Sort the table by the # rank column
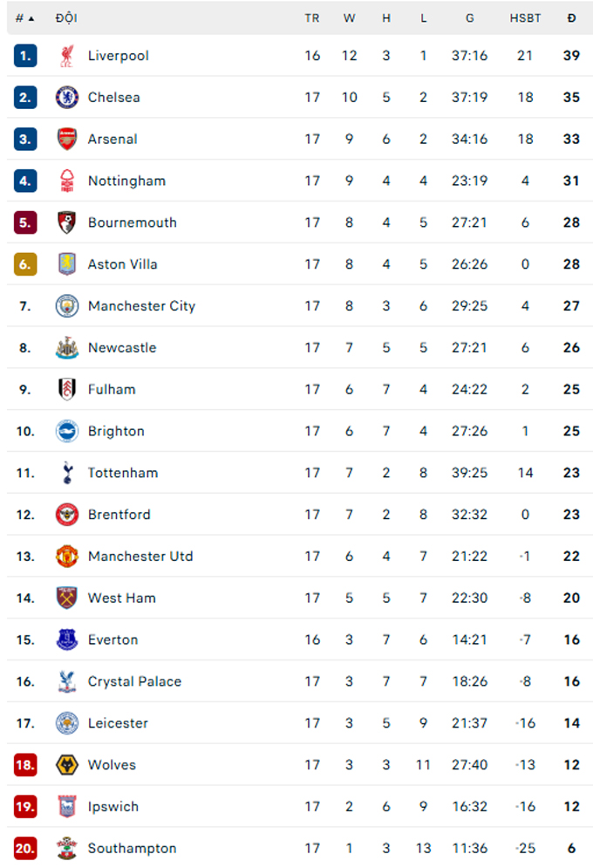This screenshot has width=593, height=868. [x=24, y=18]
